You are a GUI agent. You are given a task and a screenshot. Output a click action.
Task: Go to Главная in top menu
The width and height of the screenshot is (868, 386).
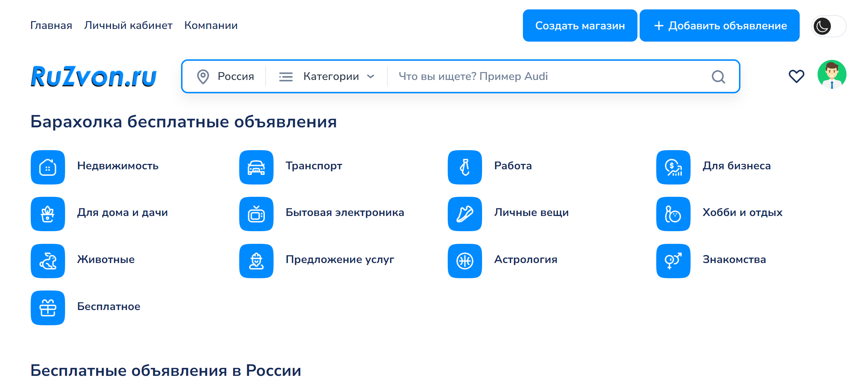(x=51, y=25)
